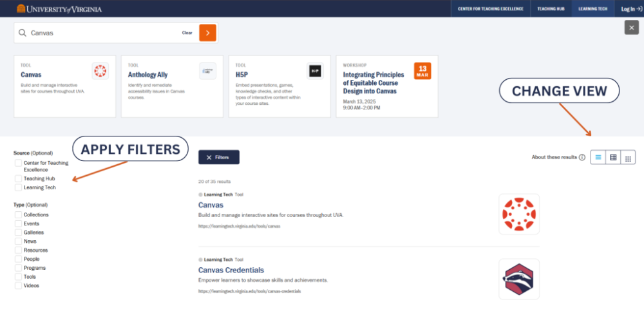Image resolution: width=644 pixels, height=322 pixels.
Task: Check the Resources type filter
Action: pos(19,250)
